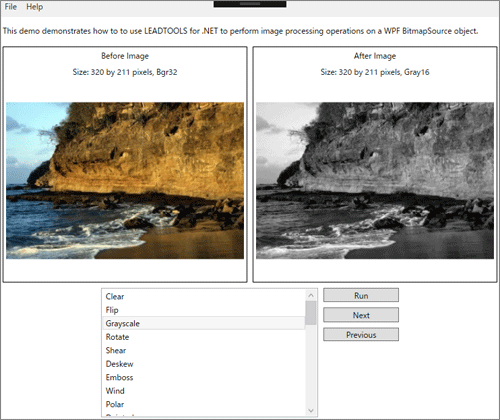The width and height of the screenshot is (500, 420).
Task: Select Deskew in the operations list
Action: (x=203, y=364)
